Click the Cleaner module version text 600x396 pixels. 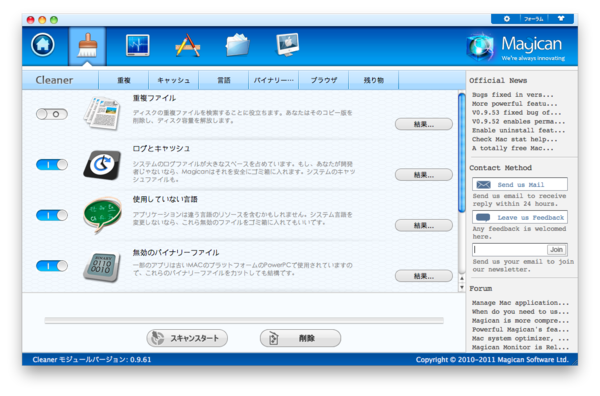(92, 360)
